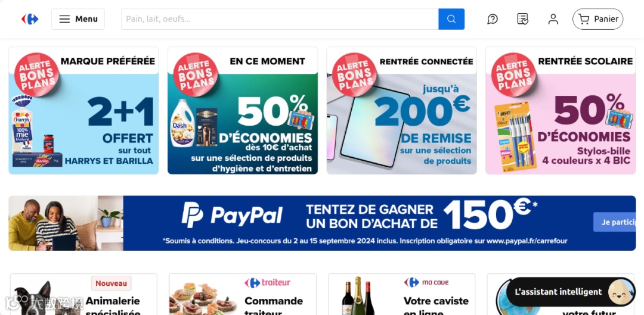Open the Animalerie spécialisée card

(x=84, y=295)
